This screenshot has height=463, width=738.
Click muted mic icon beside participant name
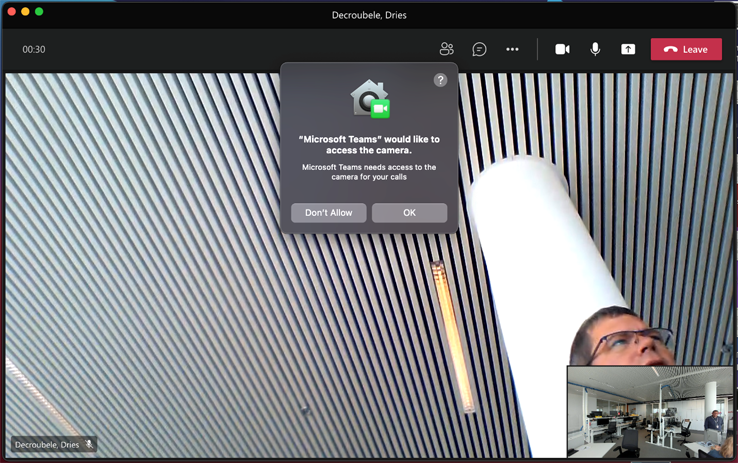pos(89,445)
